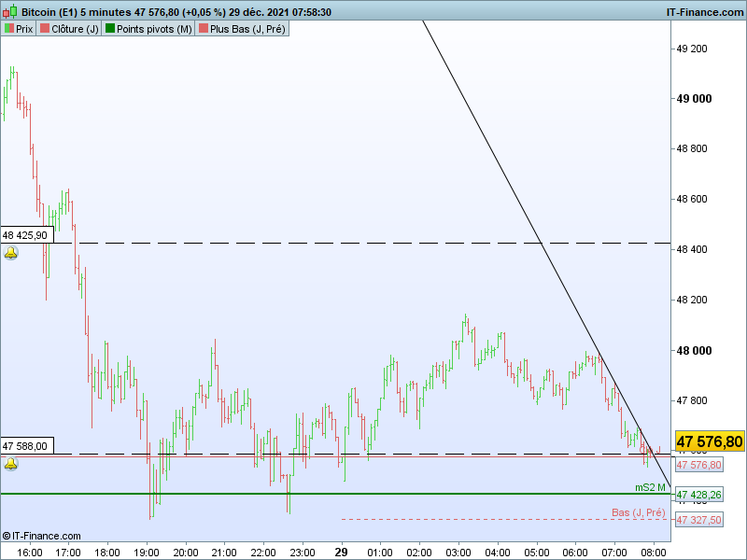This screenshot has width=747, height=560.
Task: Click the Clôture (J) red color swatch
Action: pos(45,29)
